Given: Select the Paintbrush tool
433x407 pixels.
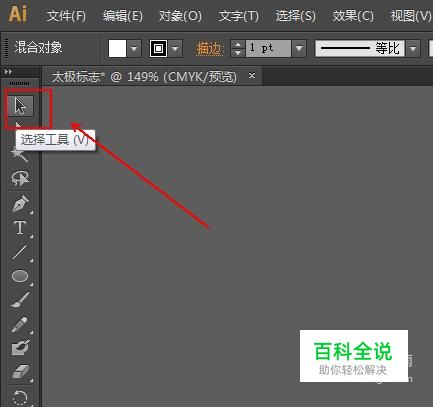Looking at the screenshot, I should coord(20,300).
